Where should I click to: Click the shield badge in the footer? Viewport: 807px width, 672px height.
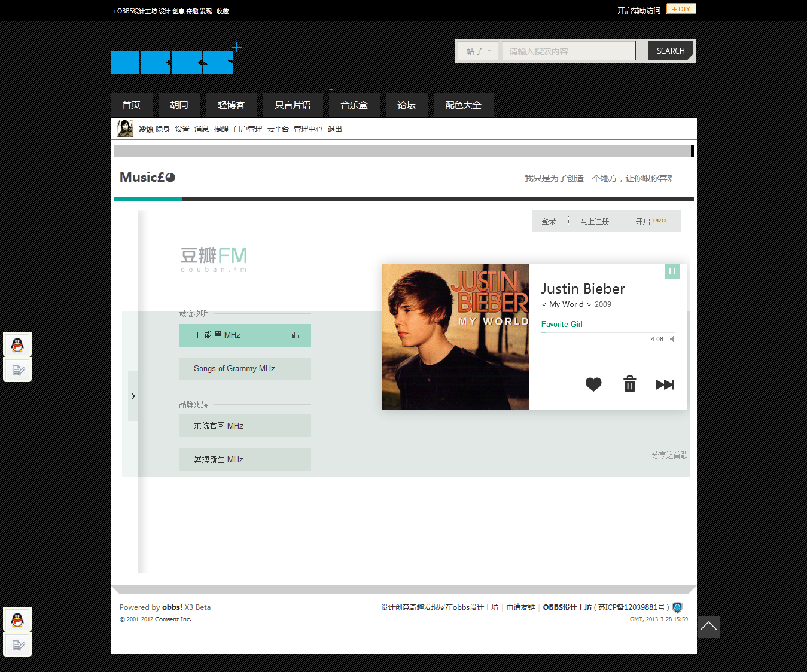677,607
